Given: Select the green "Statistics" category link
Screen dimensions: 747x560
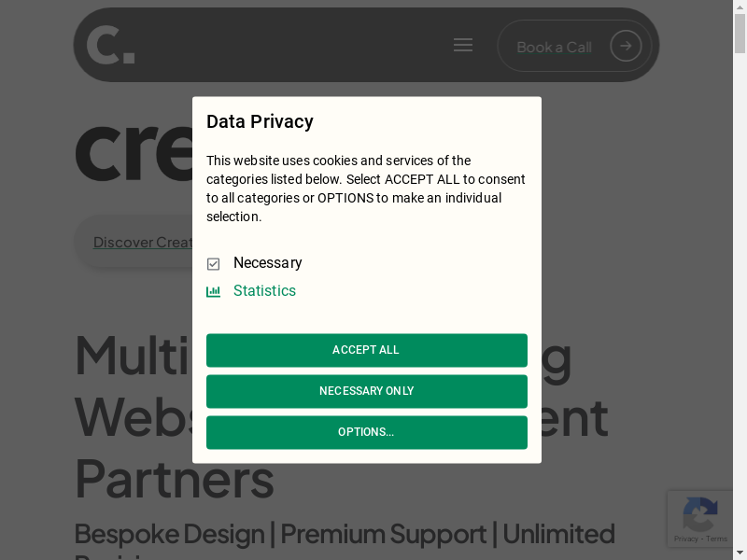Looking at the screenshot, I should point(264,291).
